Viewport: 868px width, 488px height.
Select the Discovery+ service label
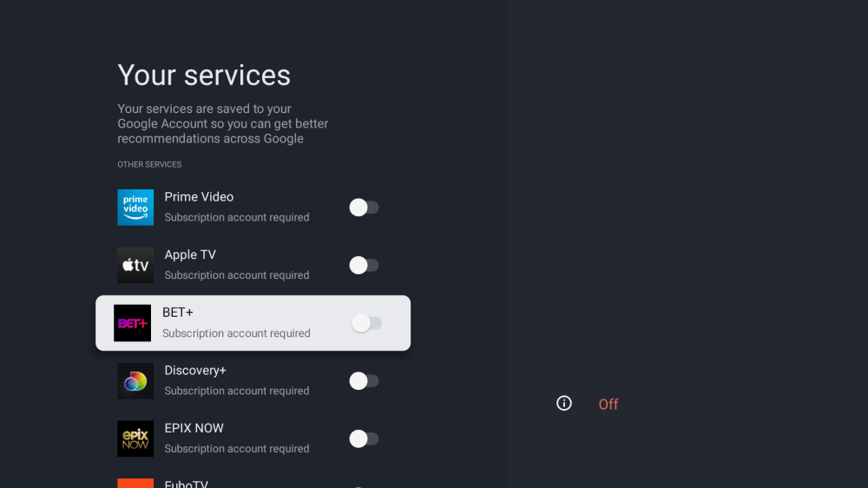click(195, 370)
